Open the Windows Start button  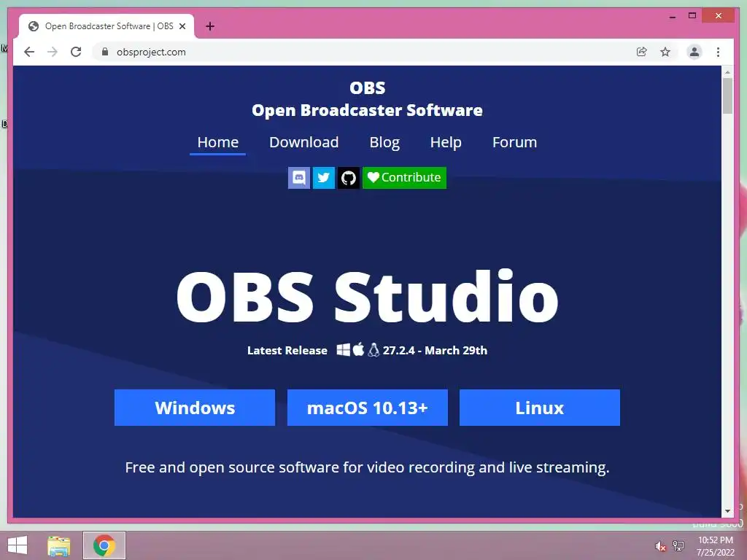pyautogui.click(x=18, y=545)
